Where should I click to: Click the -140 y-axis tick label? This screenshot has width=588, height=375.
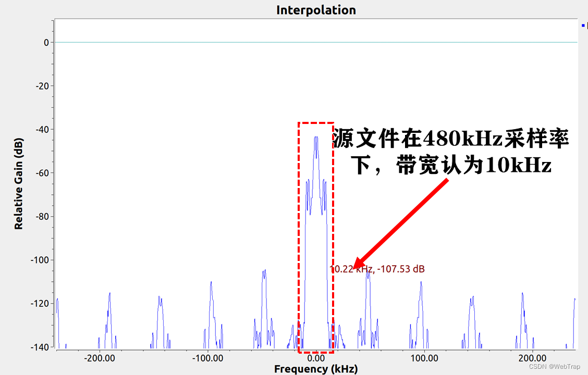pos(40,347)
